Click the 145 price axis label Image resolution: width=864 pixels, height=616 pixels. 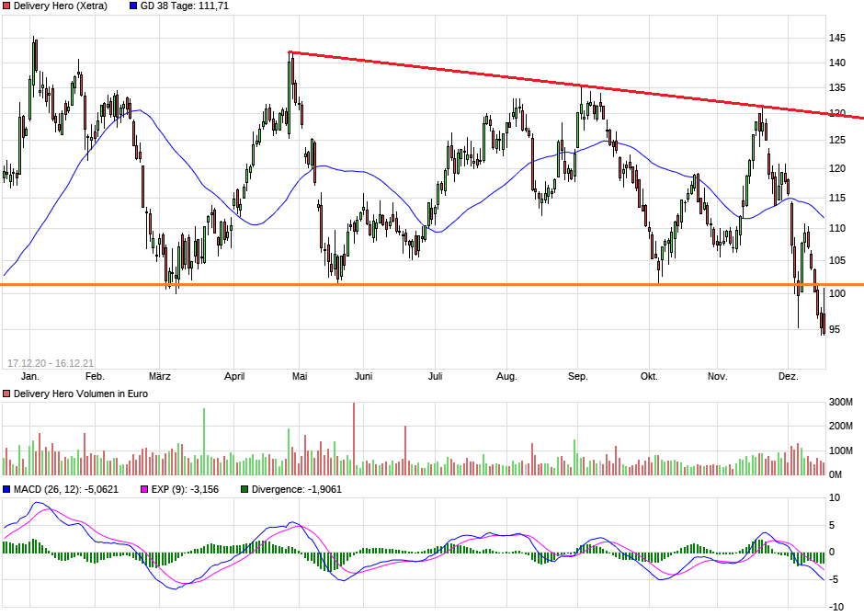[x=837, y=38]
